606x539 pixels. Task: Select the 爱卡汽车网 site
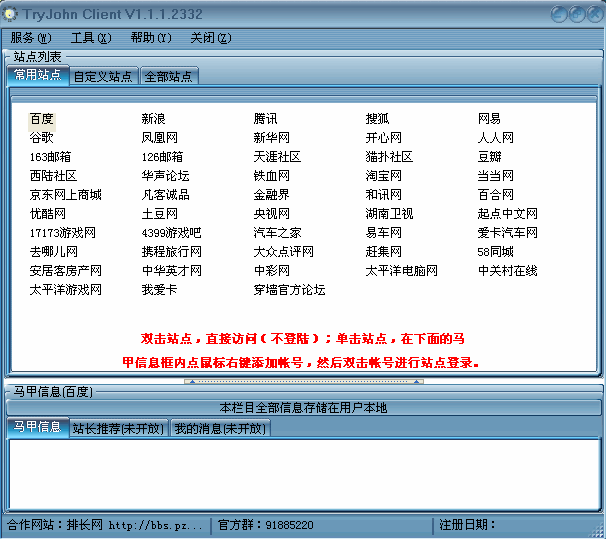pyautogui.click(x=507, y=233)
